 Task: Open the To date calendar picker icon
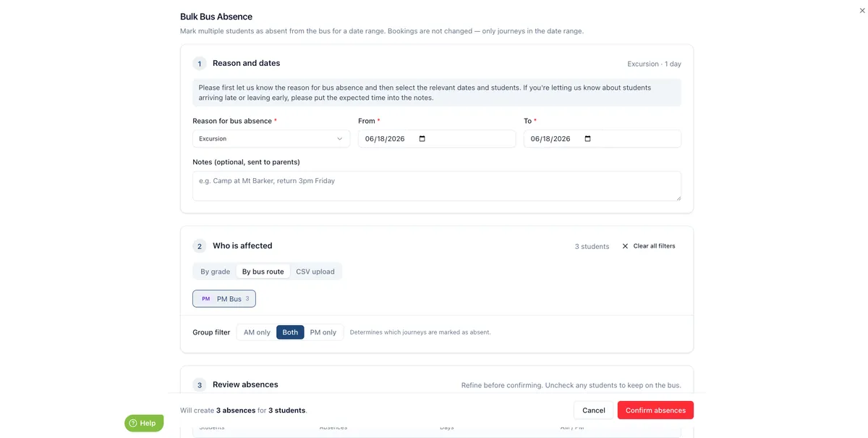[x=587, y=139]
